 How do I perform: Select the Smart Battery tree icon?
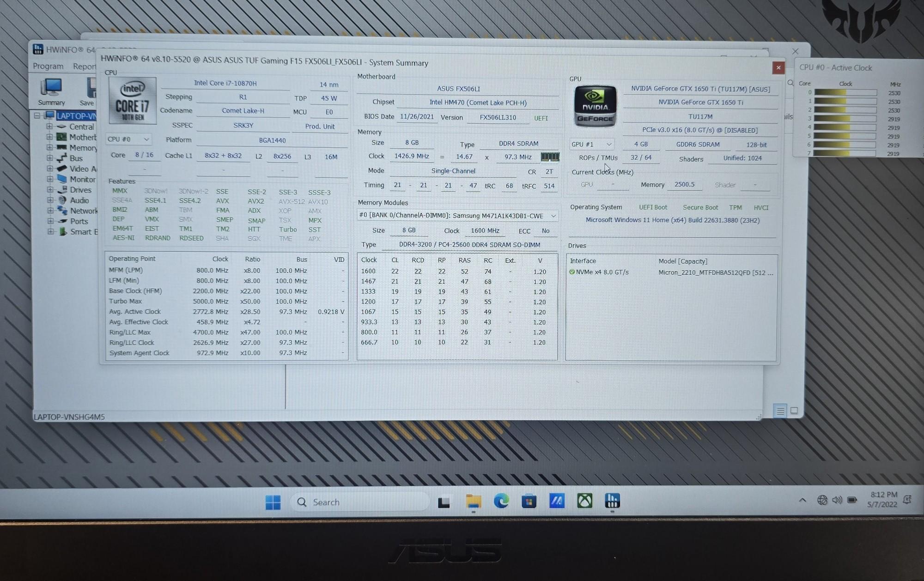click(x=63, y=231)
